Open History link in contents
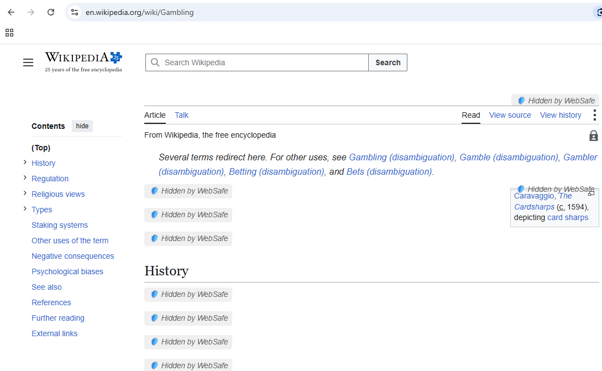Screen dimensions: 602x371 click(x=43, y=163)
